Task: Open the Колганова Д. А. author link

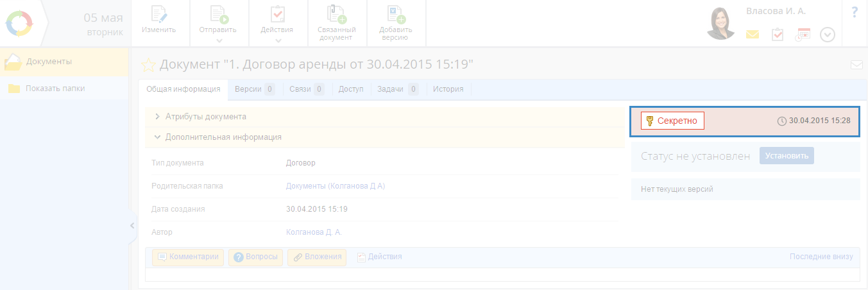Action: point(314,232)
